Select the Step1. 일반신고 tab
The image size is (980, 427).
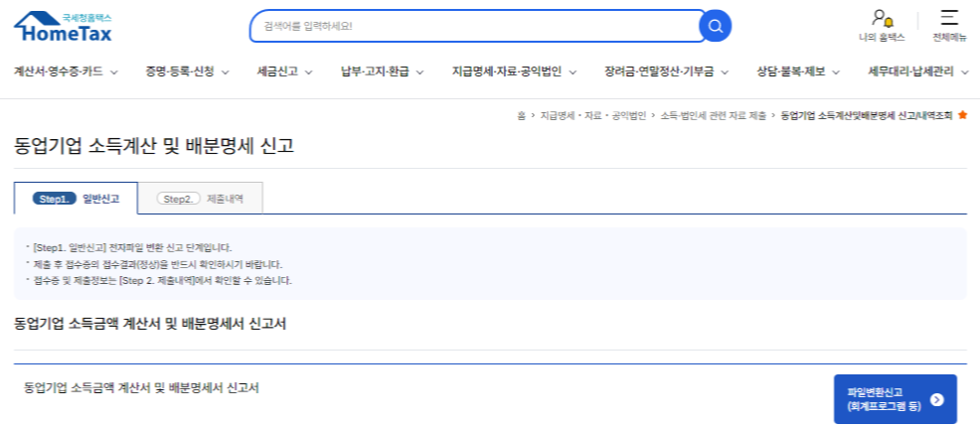(x=77, y=199)
